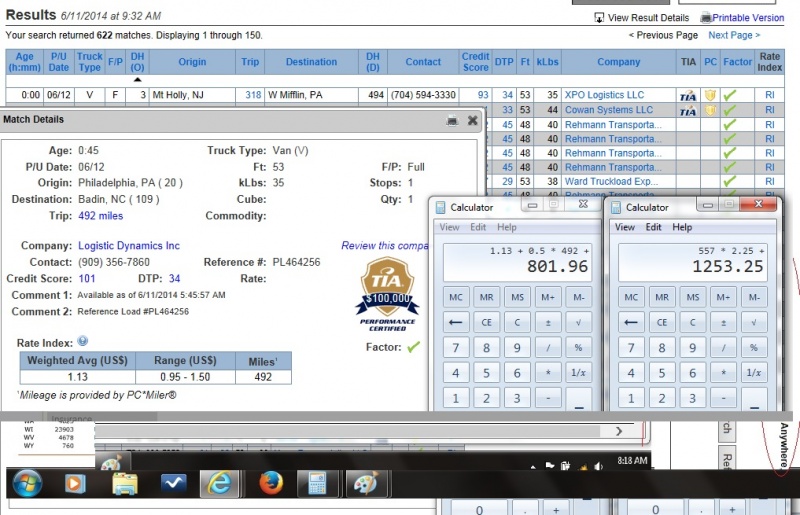800x515 pixels.
Task: Open Help menu in right Calculator
Action: click(x=682, y=227)
